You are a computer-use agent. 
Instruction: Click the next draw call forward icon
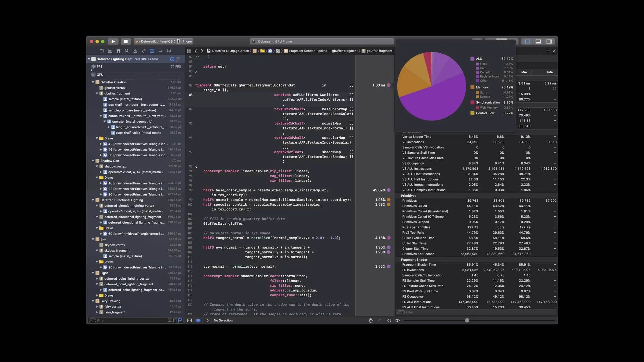click(x=398, y=320)
